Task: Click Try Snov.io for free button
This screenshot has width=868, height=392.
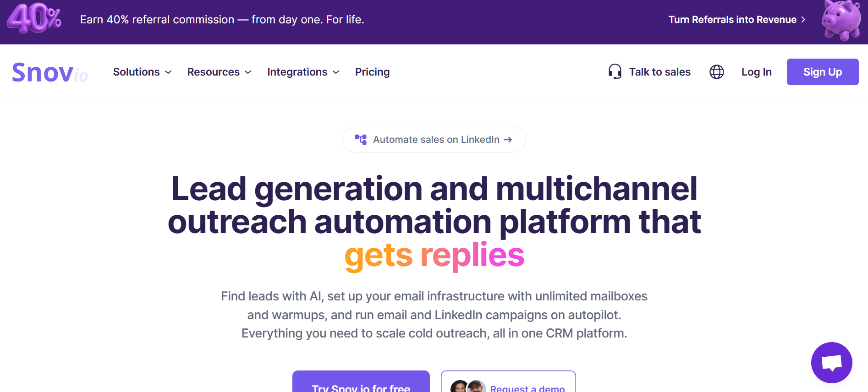Action: (361, 385)
